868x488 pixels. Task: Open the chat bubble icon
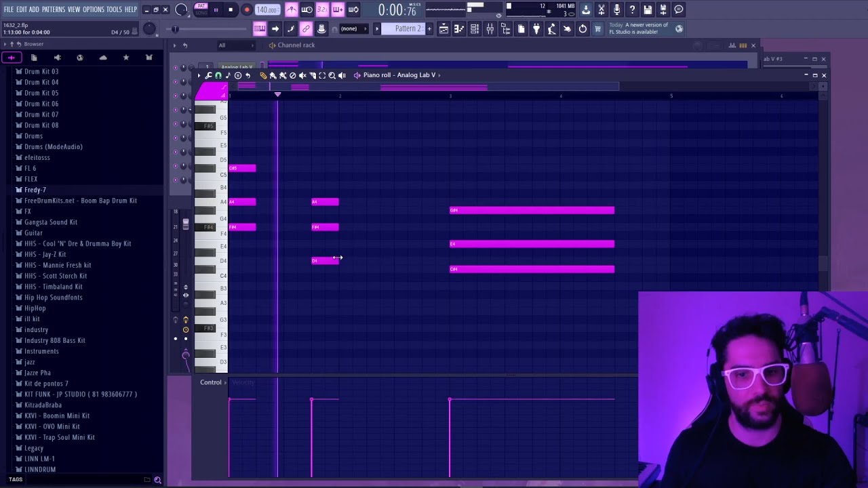coord(679,9)
